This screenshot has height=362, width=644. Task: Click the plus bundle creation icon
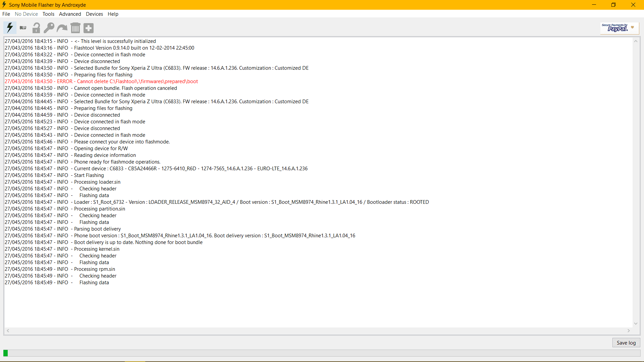click(x=89, y=28)
